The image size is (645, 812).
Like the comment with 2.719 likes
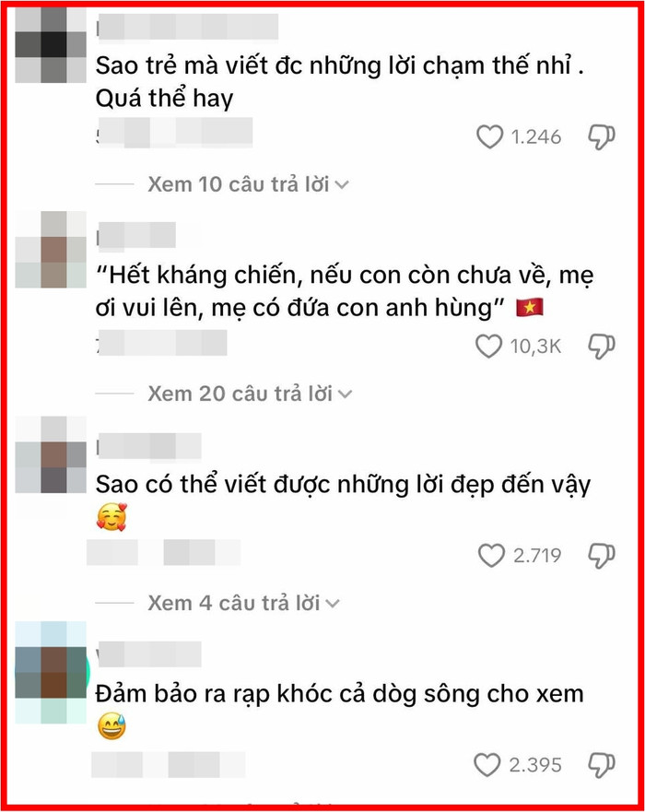pyautogui.click(x=491, y=556)
